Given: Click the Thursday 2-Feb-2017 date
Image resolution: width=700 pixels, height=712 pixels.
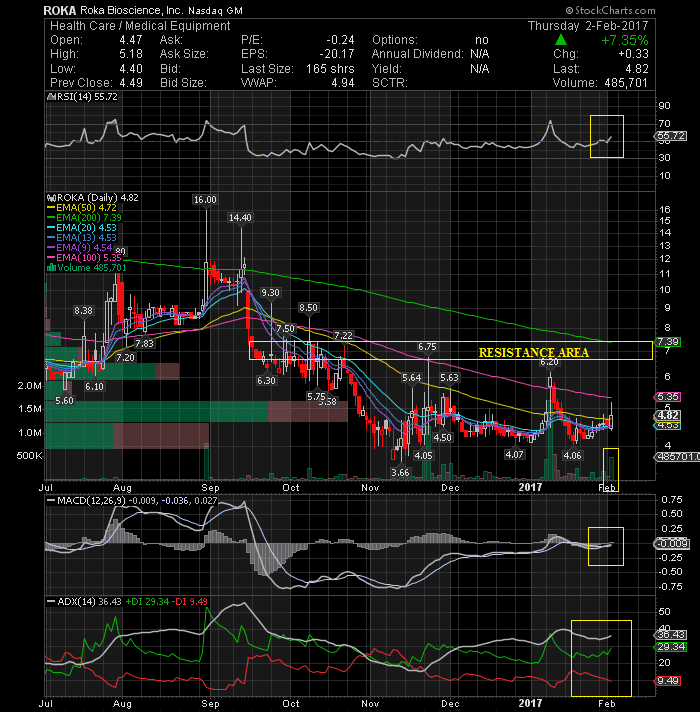Looking at the screenshot, I should (588, 26).
